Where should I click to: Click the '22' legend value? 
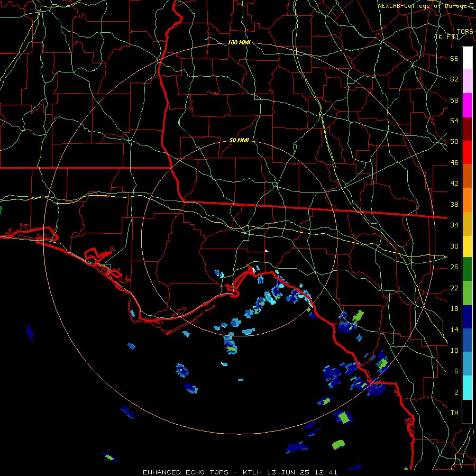click(x=454, y=288)
